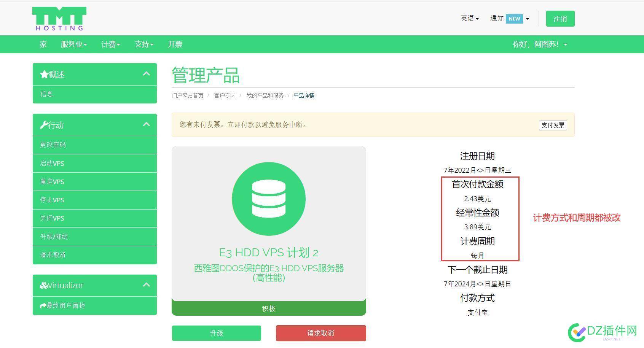Screen dimensions: 644x348
Task: Click the 计费周期 label
Action: pos(477,241)
